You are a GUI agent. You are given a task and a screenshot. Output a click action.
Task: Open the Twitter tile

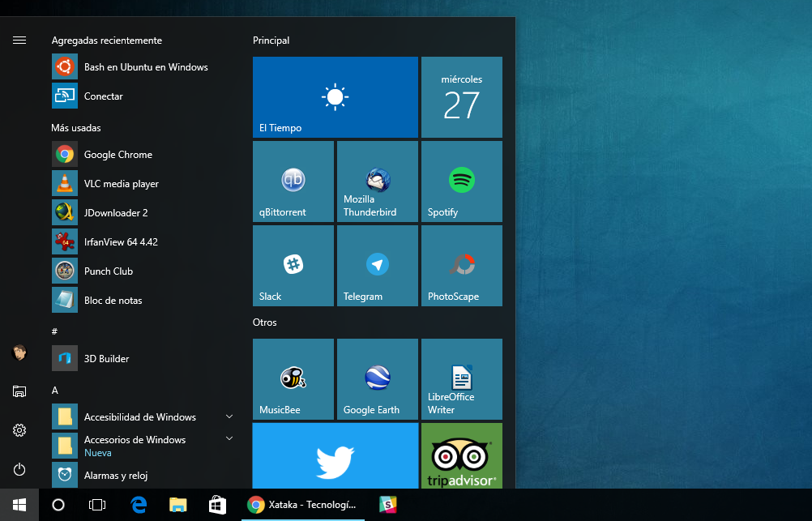coord(335,455)
